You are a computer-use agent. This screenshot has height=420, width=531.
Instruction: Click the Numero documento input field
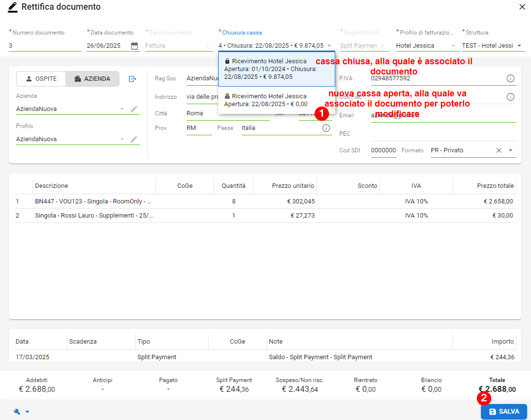pyautogui.click(x=45, y=46)
